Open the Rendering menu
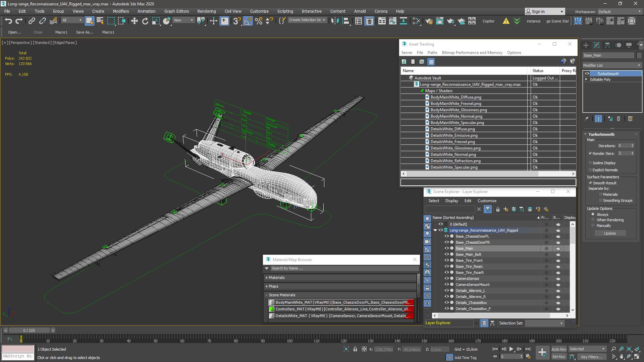The width and height of the screenshot is (644, 362). pos(207,11)
